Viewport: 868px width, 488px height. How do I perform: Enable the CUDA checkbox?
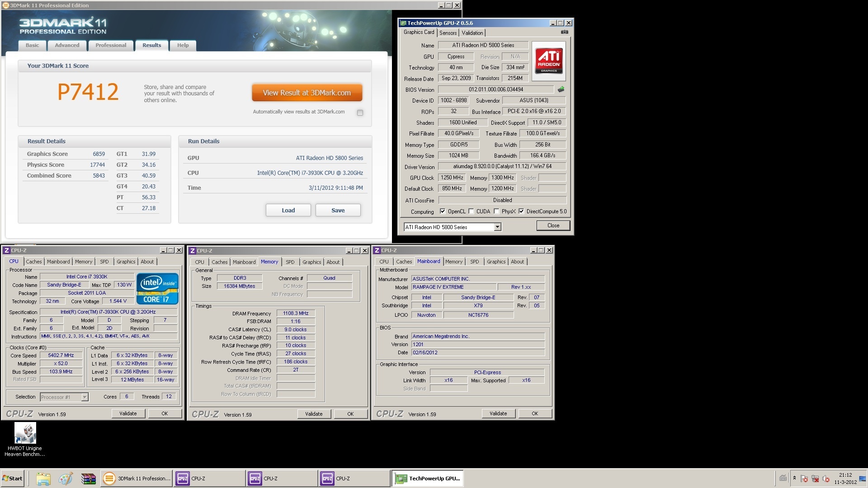[472, 211]
